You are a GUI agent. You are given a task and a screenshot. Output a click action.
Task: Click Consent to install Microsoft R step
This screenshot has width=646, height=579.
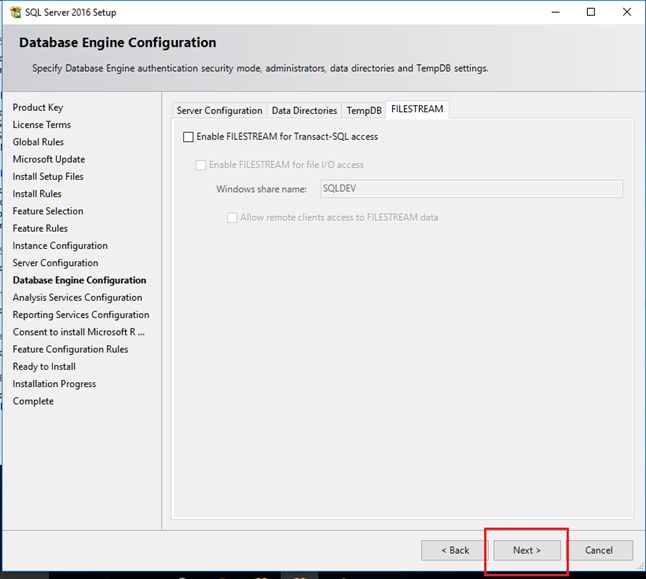[x=79, y=332]
